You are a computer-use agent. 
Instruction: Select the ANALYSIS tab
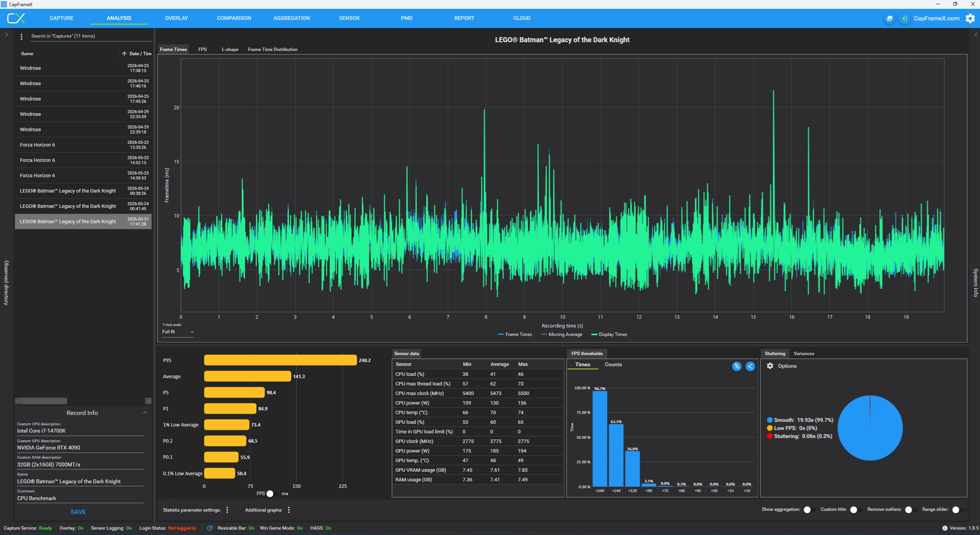point(119,18)
